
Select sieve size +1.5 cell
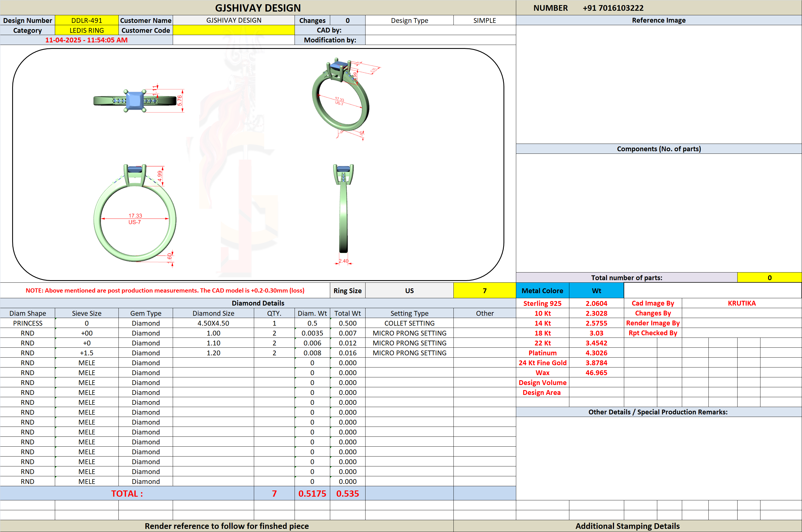point(87,353)
